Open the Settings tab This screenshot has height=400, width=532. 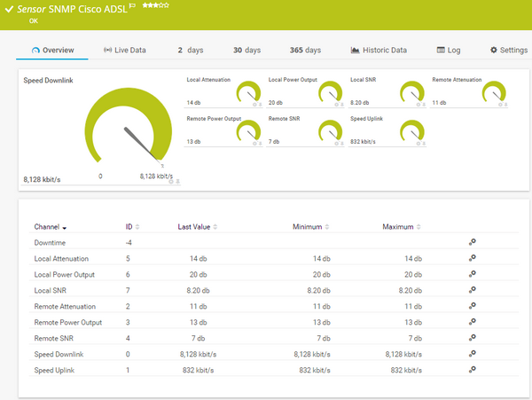tap(508, 51)
